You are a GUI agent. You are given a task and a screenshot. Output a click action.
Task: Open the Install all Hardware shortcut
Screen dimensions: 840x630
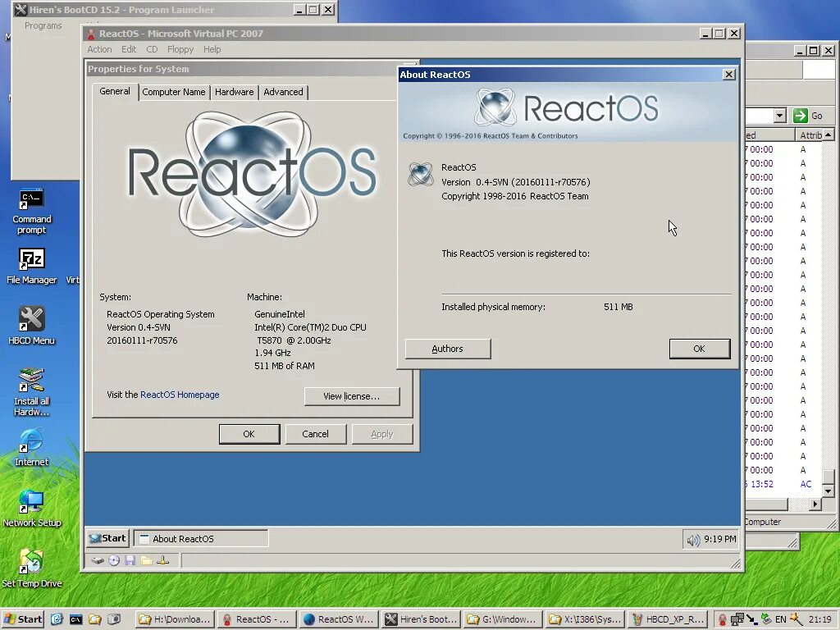tap(32, 391)
